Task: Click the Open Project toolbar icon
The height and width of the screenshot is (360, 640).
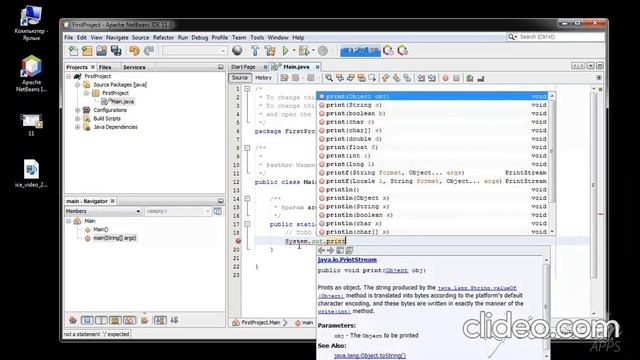Action: [101, 51]
